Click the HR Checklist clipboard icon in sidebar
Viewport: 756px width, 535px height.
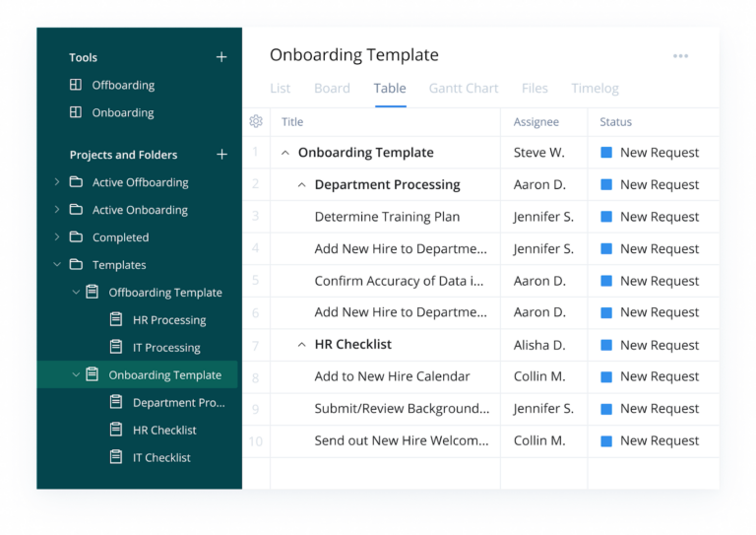116,430
